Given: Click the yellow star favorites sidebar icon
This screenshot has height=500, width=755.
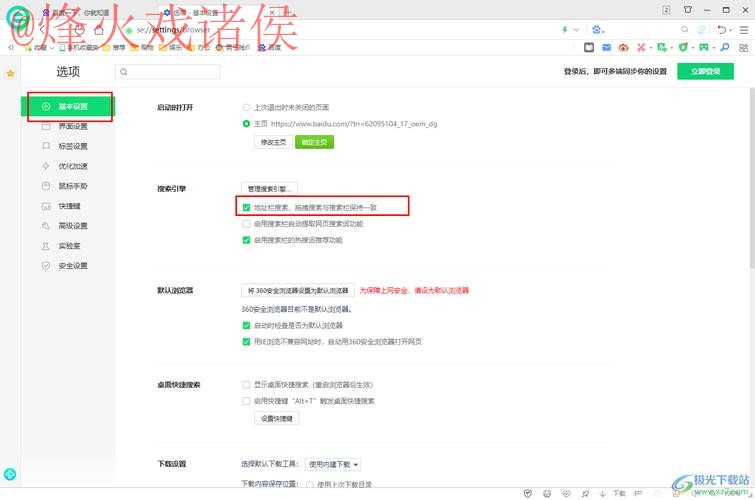Looking at the screenshot, I should point(10,74).
